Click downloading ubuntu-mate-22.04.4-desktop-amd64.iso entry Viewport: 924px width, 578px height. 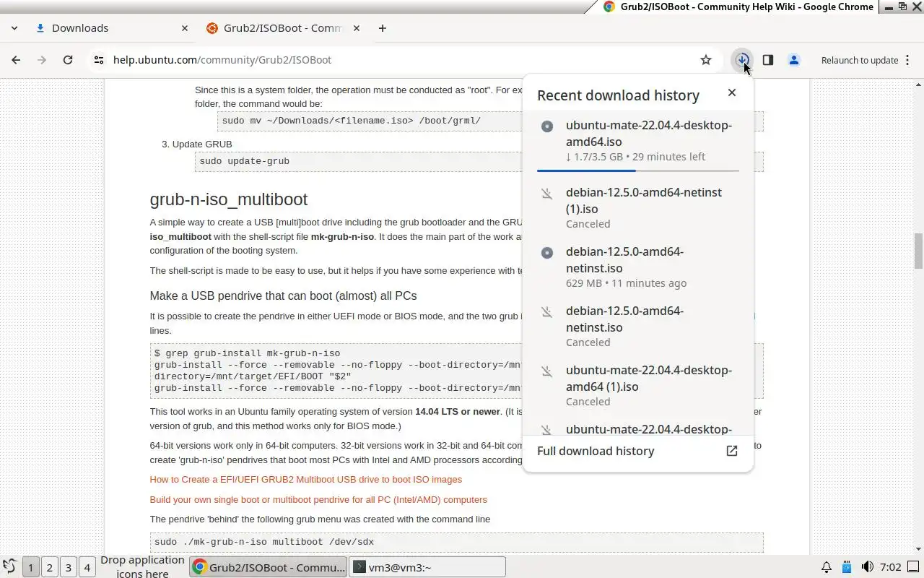click(x=638, y=141)
